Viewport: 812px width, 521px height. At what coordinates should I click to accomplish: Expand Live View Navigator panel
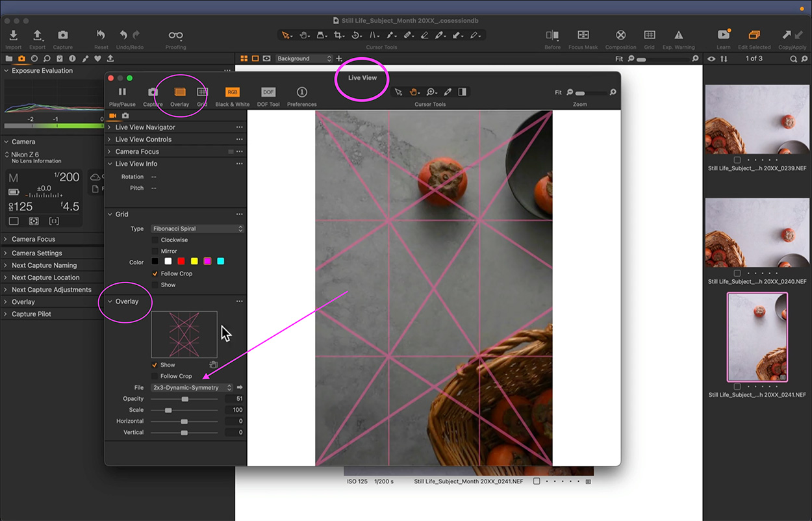click(109, 127)
